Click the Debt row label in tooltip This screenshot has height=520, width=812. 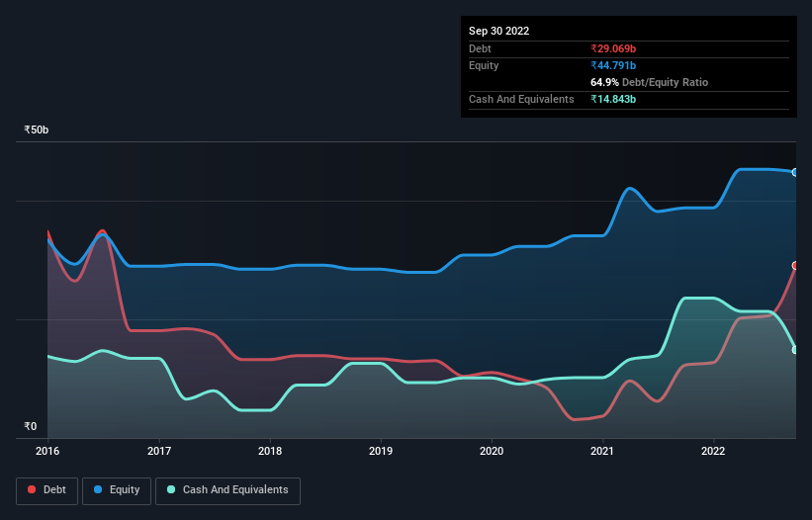point(480,48)
